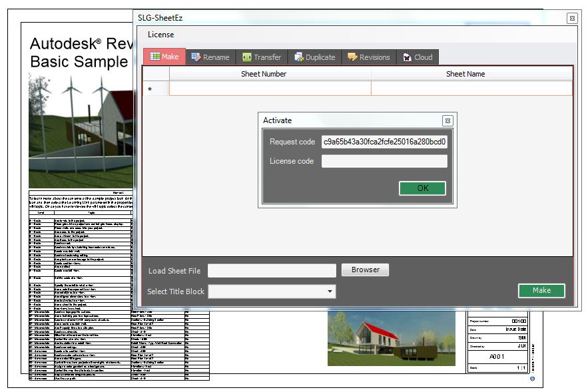The height and width of the screenshot is (392, 586).
Task: Close the SLG-SheetEz window
Action: coord(572,18)
